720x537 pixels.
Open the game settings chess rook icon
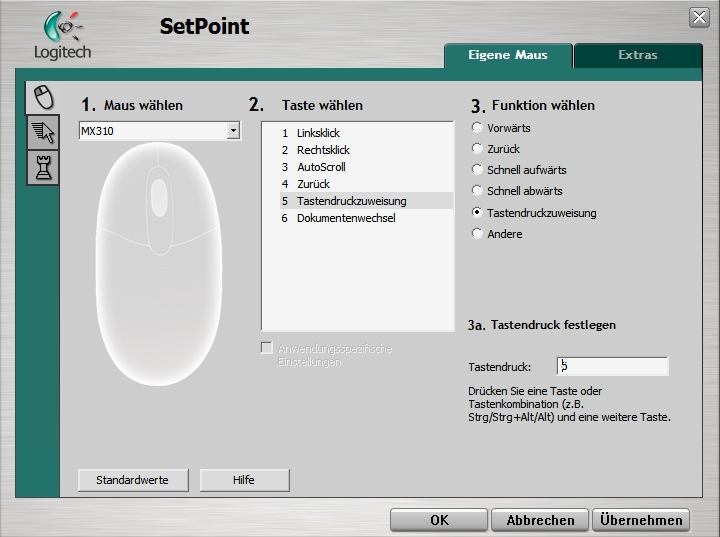(x=43, y=168)
